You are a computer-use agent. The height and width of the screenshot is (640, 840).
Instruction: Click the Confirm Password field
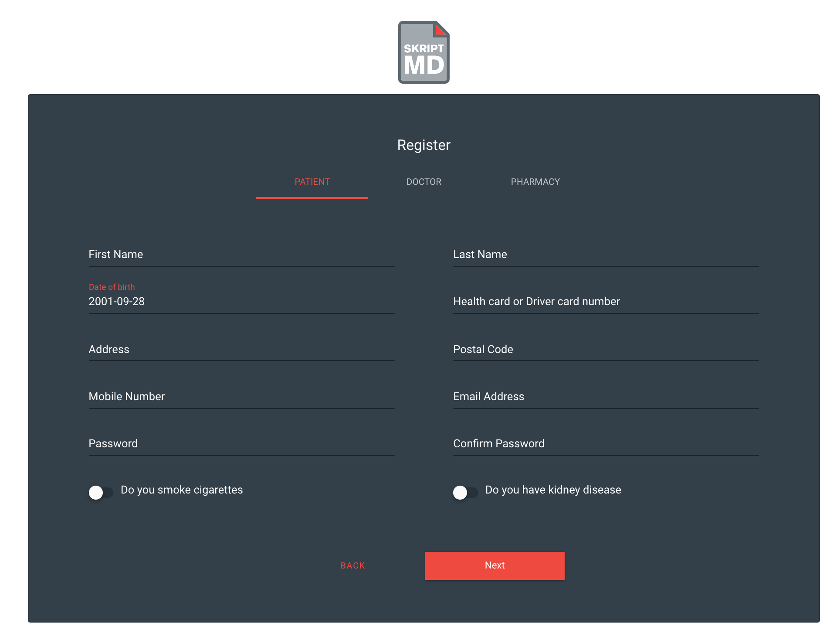coord(606,443)
